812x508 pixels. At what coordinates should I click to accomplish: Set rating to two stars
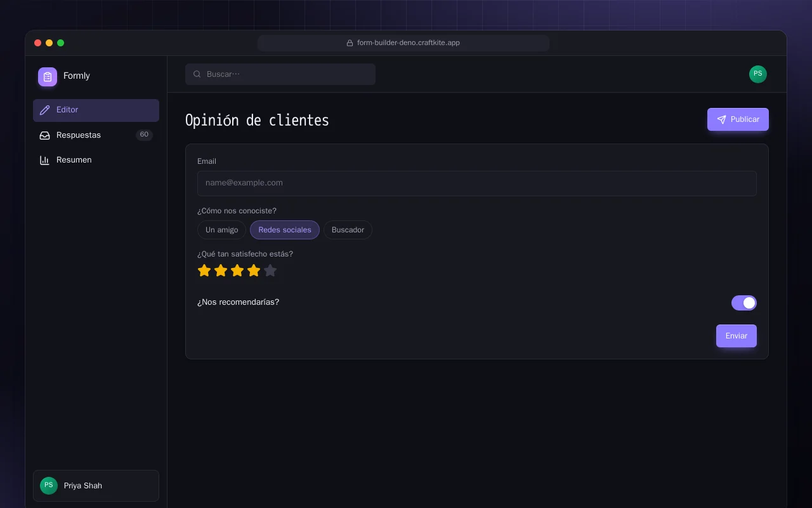click(x=221, y=271)
